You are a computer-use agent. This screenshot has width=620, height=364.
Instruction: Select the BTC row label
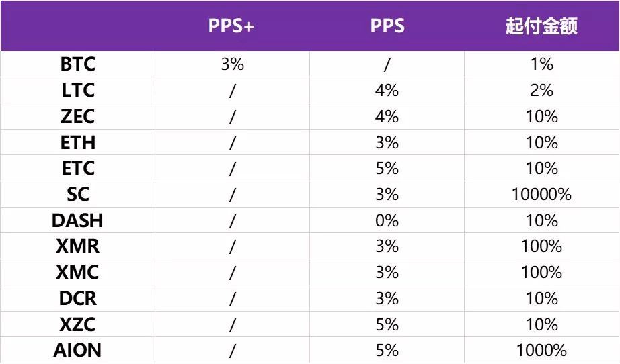[x=78, y=64]
